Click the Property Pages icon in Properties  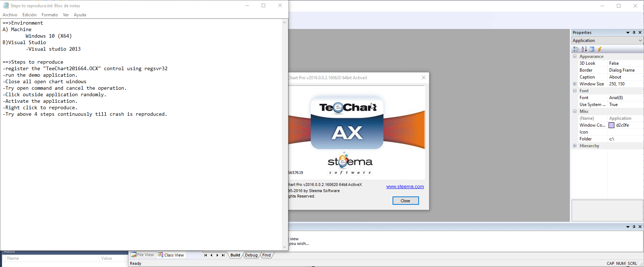[592, 49]
